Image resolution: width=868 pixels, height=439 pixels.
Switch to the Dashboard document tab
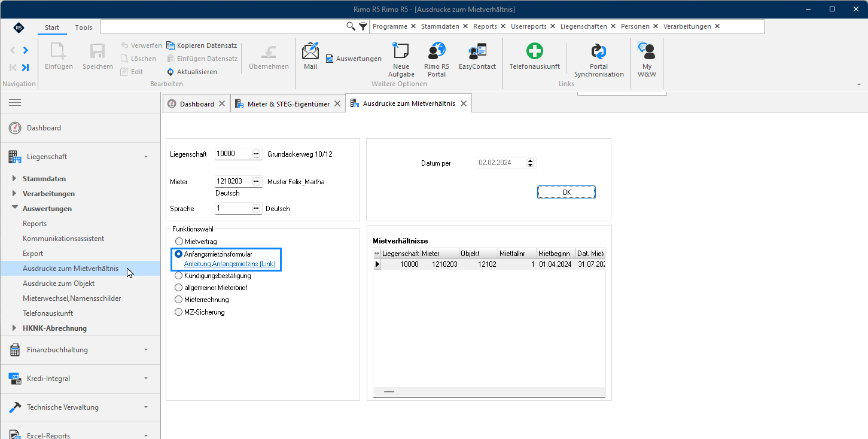click(x=197, y=104)
